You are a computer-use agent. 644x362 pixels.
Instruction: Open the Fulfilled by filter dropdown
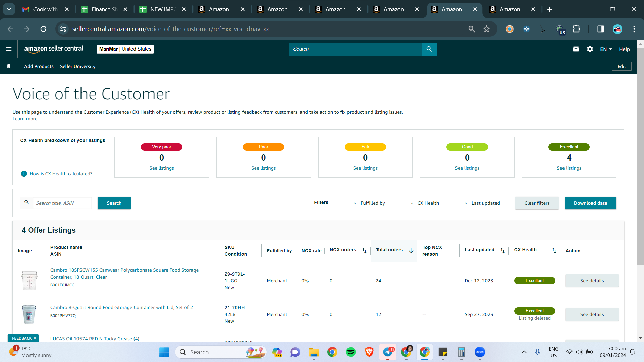(369, 203)
